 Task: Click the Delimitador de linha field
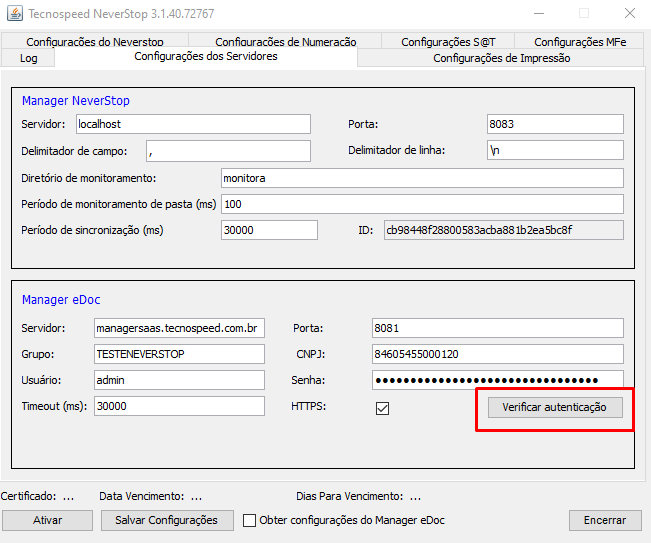(x=555, y=150)
